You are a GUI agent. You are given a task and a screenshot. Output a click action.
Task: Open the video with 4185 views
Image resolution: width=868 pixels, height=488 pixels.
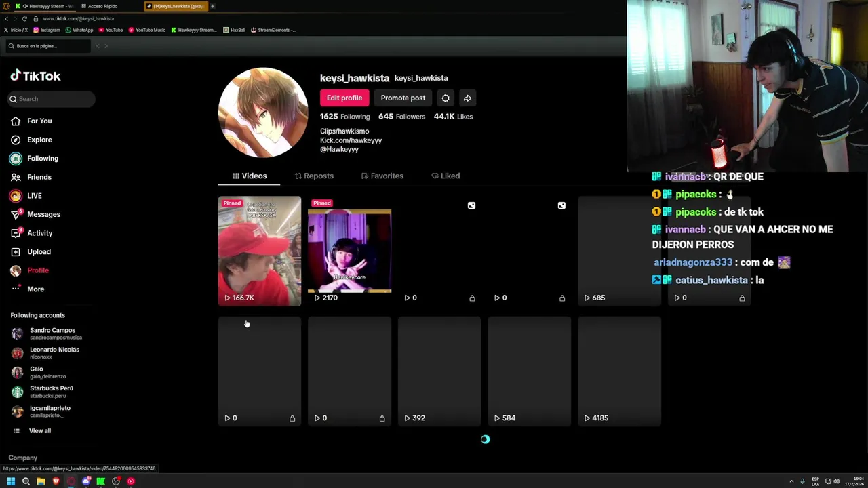pos(619,371)
